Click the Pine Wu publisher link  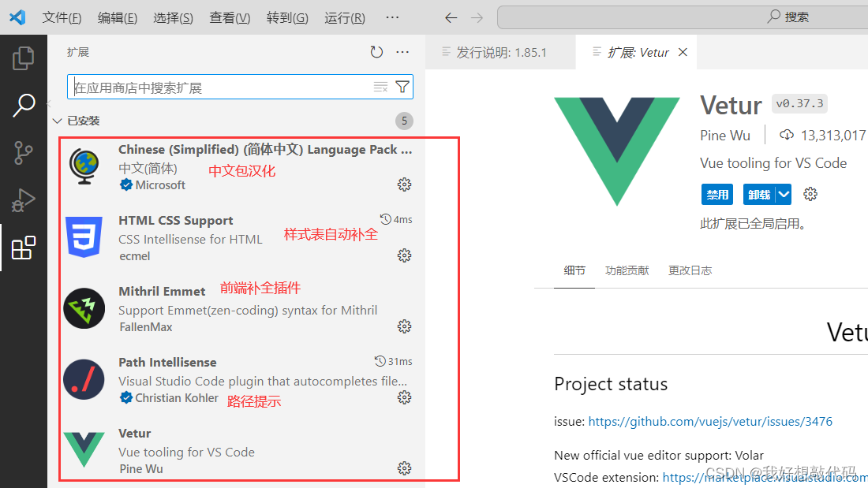(725, 136)
